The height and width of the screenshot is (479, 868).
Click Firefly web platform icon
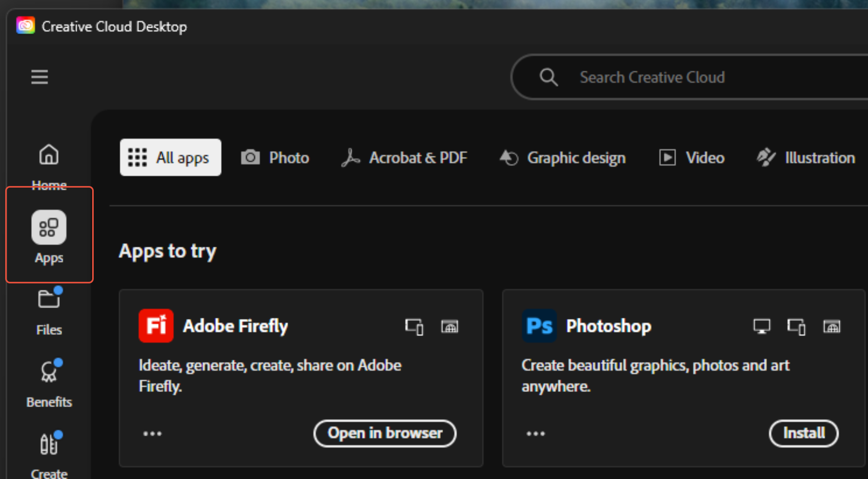tap(450, 327)
